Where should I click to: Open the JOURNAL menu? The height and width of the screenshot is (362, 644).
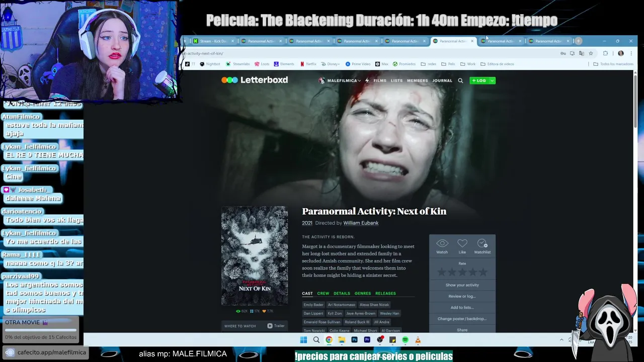[442, 80]
